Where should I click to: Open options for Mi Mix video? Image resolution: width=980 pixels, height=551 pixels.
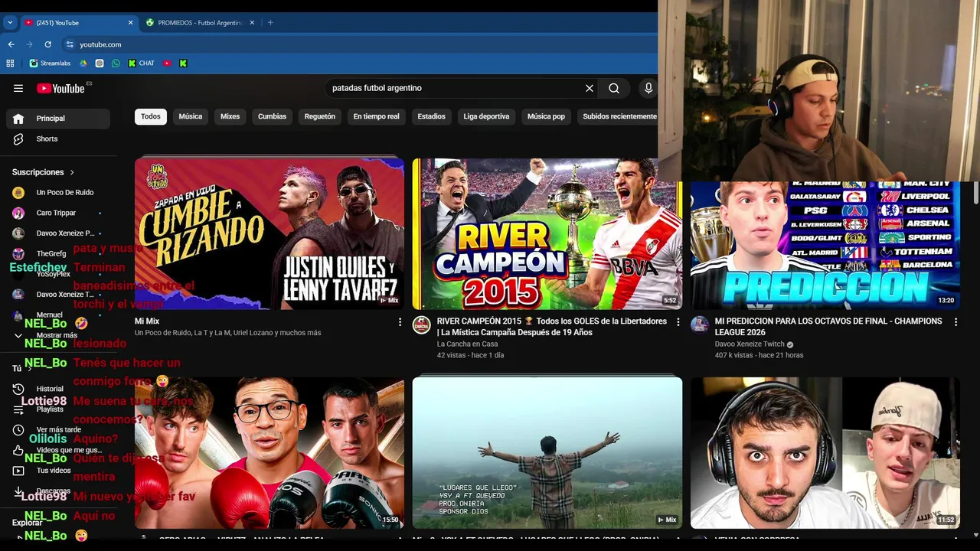[400, 322]
